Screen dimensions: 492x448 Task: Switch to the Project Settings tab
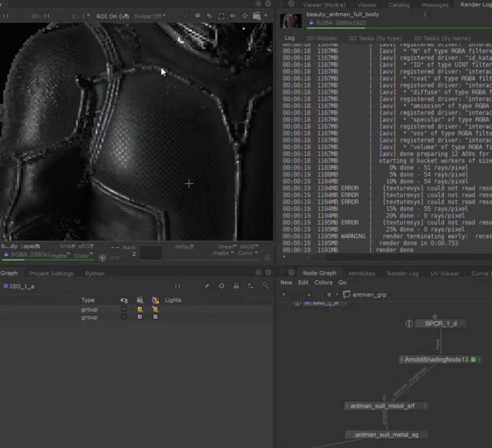[x=51, y=274]
